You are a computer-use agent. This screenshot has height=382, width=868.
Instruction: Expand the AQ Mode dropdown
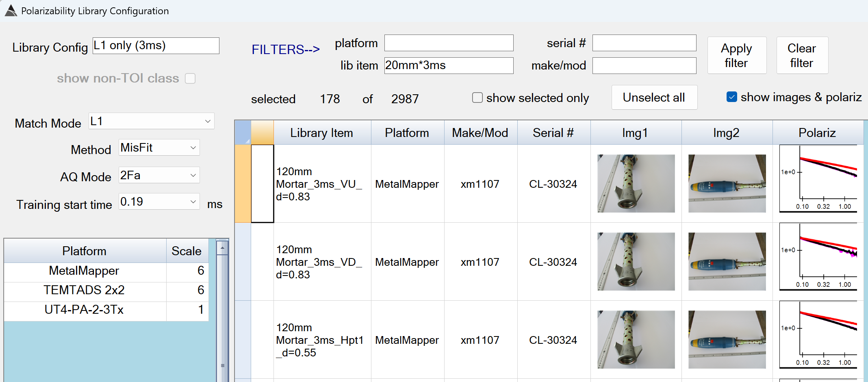coord(193,175)
